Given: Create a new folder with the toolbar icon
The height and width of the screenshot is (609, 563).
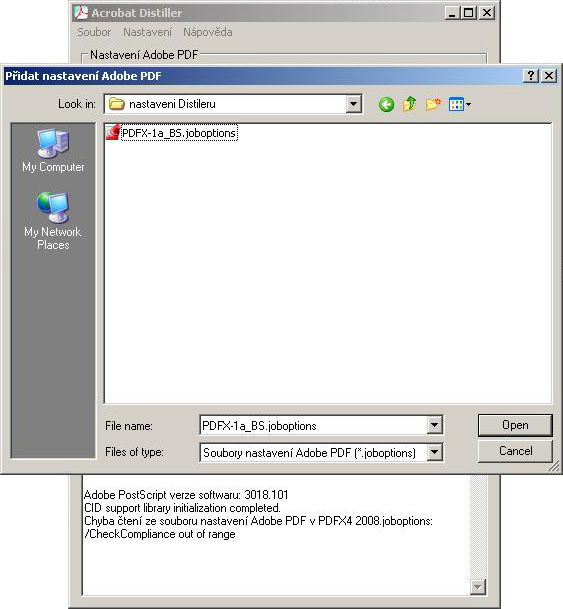Looking at the screenshot, I should point(433,104).
